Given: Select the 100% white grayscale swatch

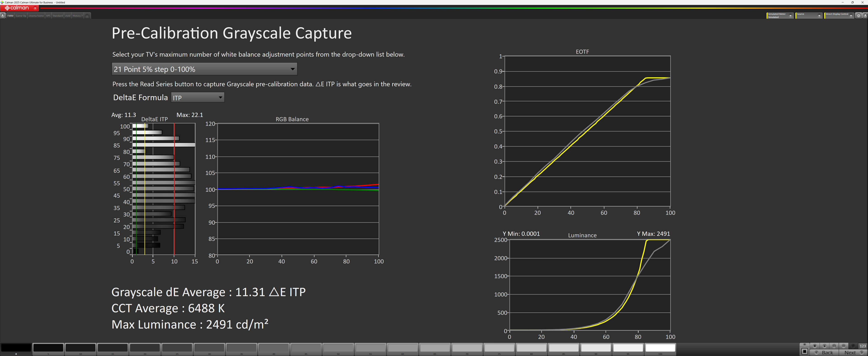Looking at the screenshot, I should coord(660,348).
